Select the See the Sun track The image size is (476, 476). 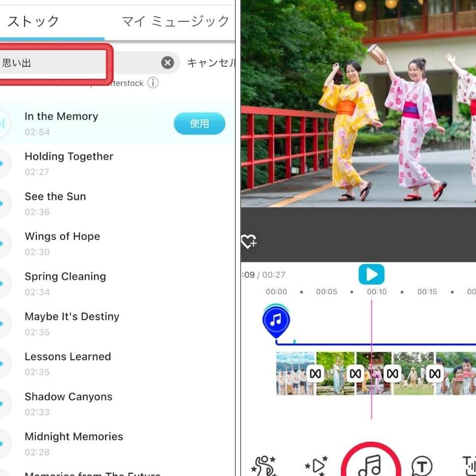coord(117,204)
